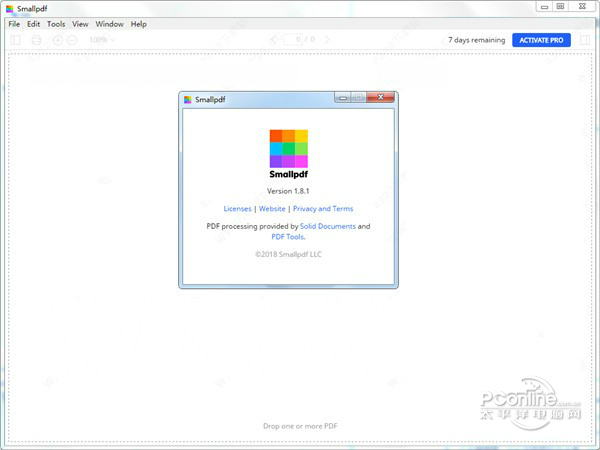This screenshot has height=450, width=600.
Task: Close the Smallpdf About dialog
Action: point(380,97)
